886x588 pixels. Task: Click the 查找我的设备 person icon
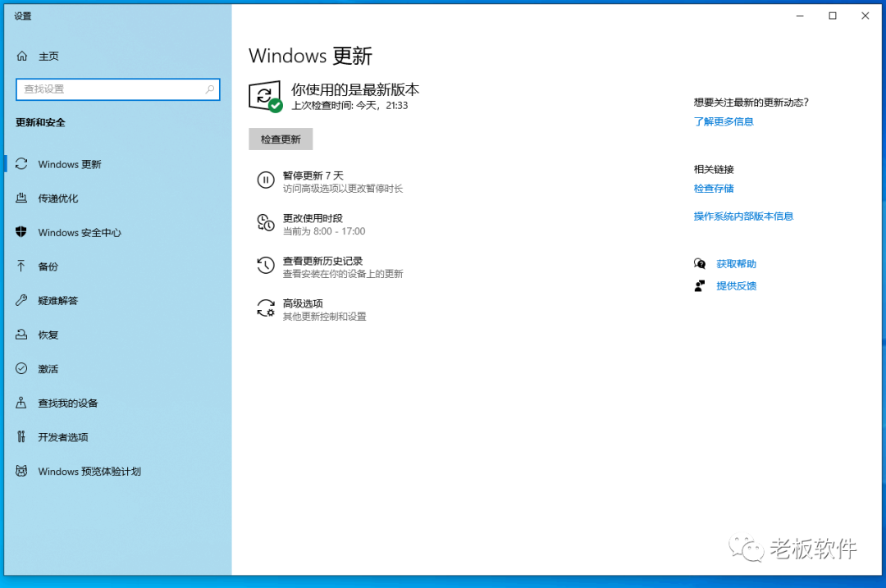point(21,403)
